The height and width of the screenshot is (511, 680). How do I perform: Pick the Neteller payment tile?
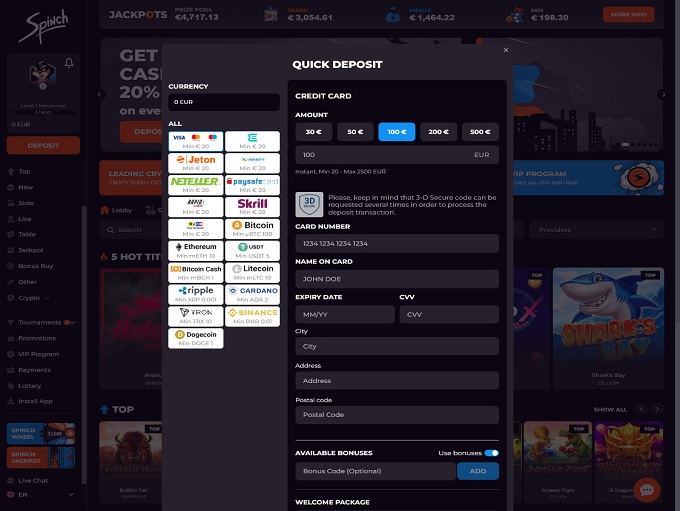point(195,184)
